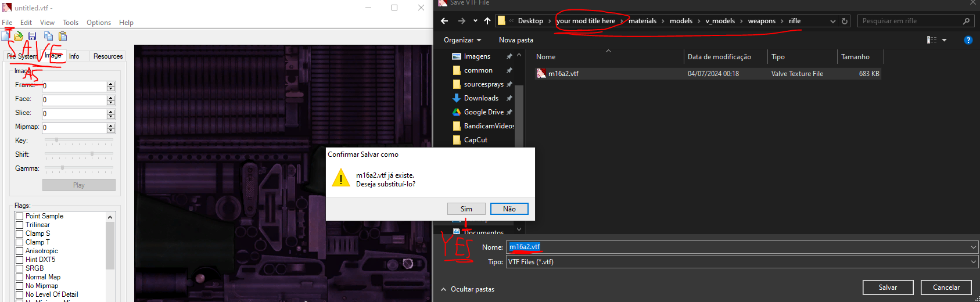Open Google Drive in the sidebar
Viewport: 980px width, 302px height.
click(x=483, y=112)
